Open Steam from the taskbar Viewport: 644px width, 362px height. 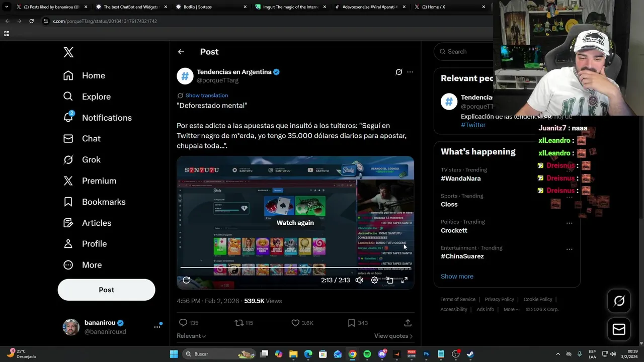pos(470,354)
